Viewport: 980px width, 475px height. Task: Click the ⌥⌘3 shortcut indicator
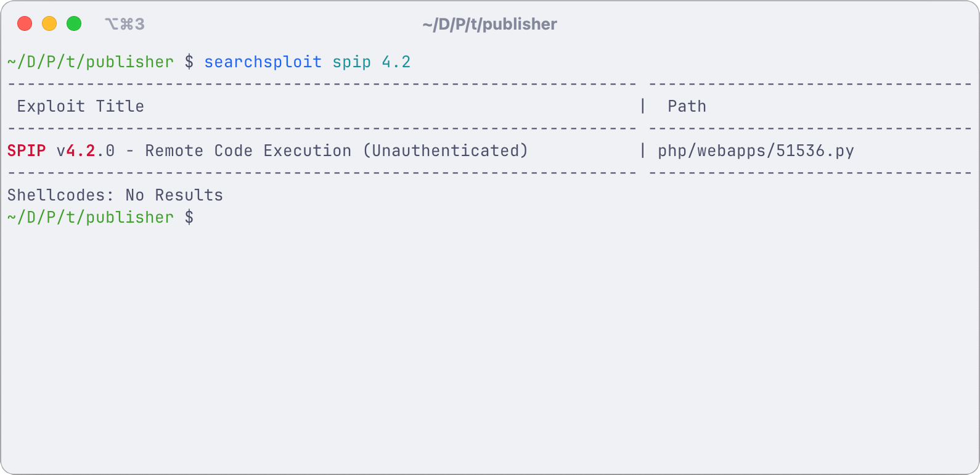pyautogui.click(x=125, y=24)
